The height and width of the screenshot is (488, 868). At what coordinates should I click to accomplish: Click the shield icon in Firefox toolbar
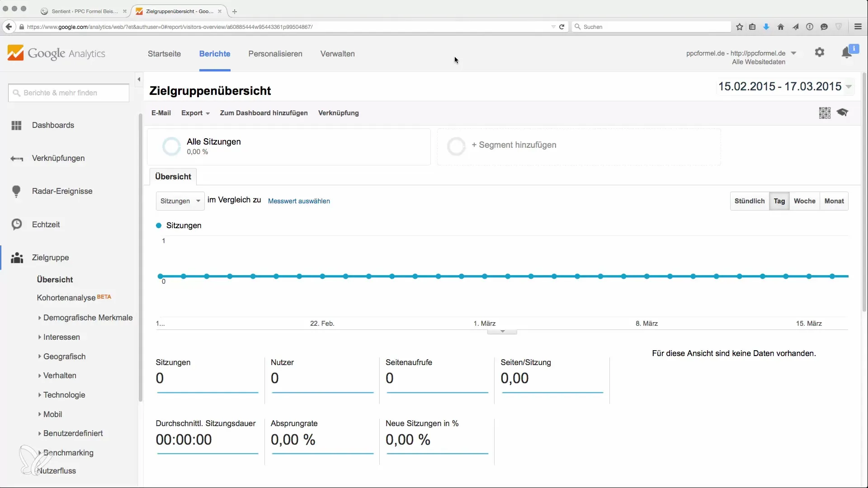point(839,27)
